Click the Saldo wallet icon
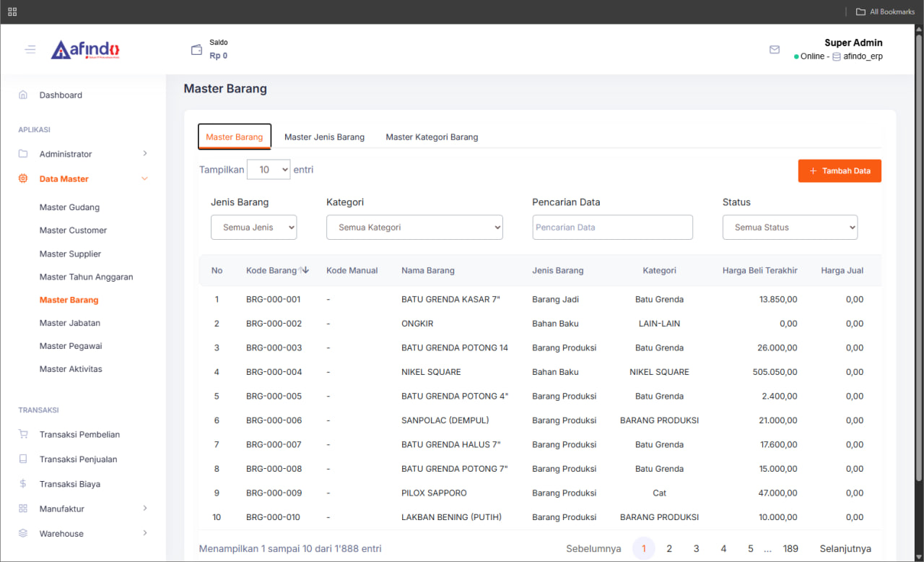 click(x=196, y=50)
